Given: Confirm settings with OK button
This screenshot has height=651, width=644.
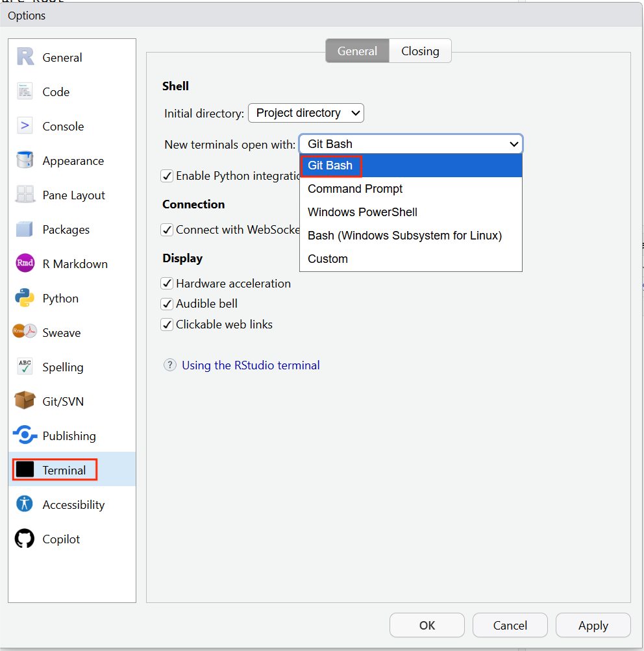Looking at the screenshot, I should click(x=427, y=625).
